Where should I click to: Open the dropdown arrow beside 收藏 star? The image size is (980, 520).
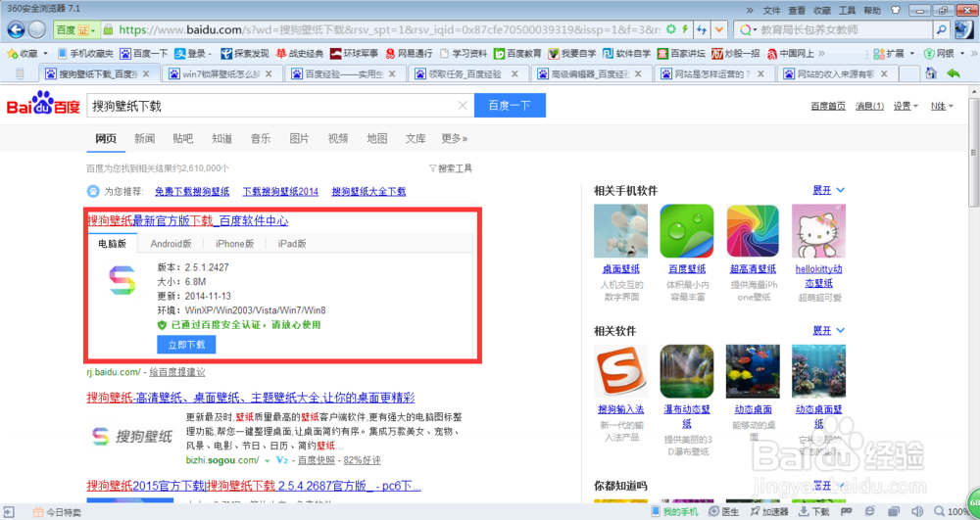coord(45,54)
